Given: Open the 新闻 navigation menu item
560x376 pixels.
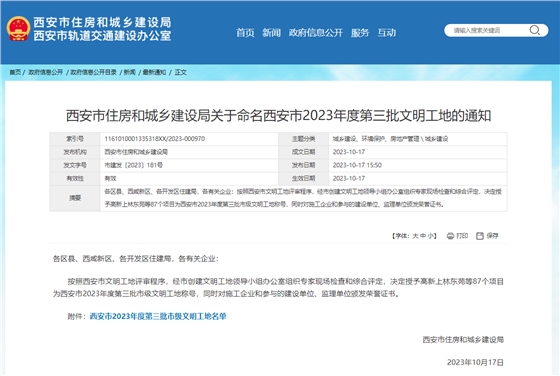Looking at the screenshot, I should tap(271, 33).
